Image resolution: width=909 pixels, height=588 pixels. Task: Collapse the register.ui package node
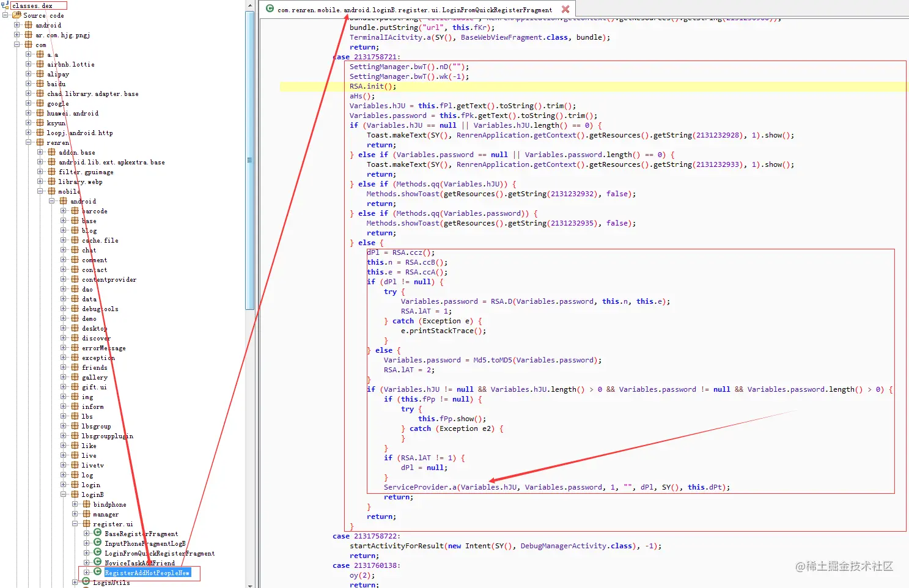pos(75,524)
